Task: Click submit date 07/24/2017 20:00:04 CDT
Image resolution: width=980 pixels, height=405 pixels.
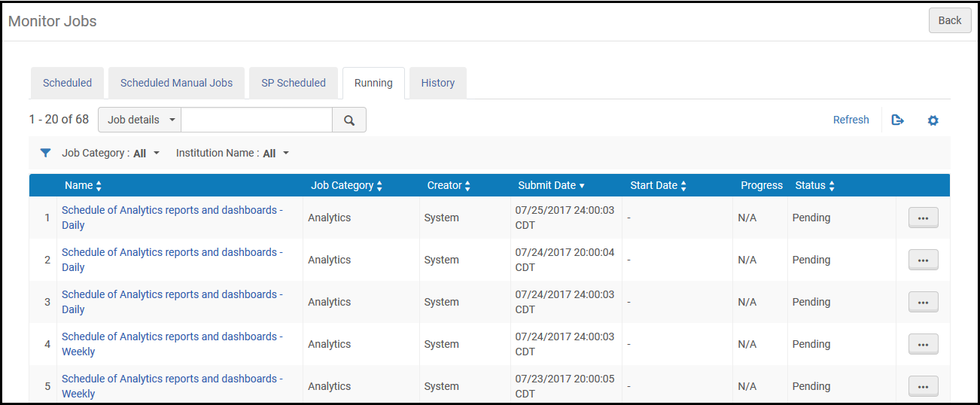Action: pyautogui.click(x=565, y=260)
